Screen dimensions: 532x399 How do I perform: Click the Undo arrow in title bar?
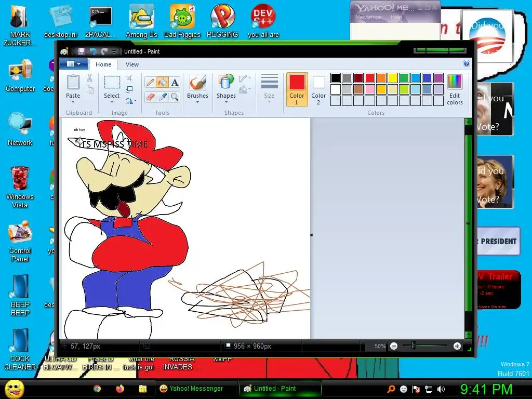(x=92, y=51)
